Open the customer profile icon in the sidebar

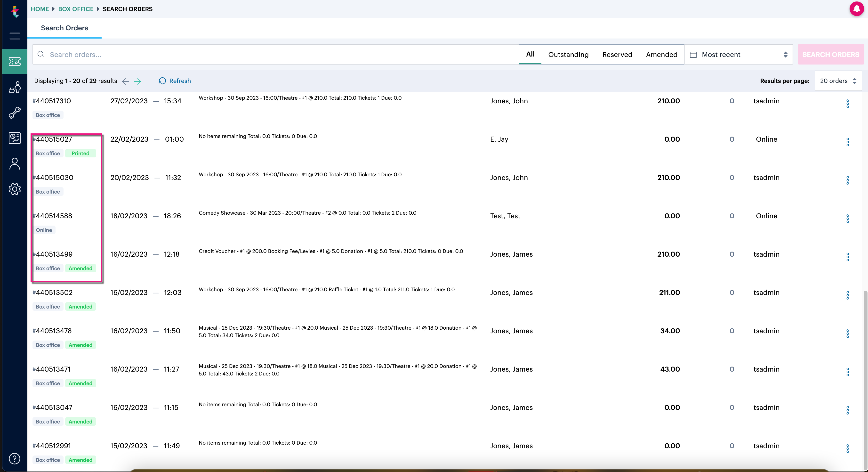15,163
